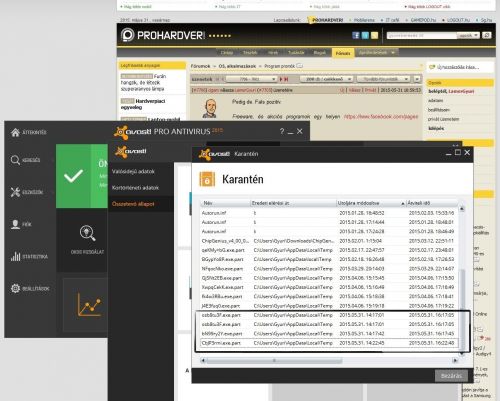Open the Hírek tab on Prohardver
Screen dimensions: 500x401
coord(273,53)
